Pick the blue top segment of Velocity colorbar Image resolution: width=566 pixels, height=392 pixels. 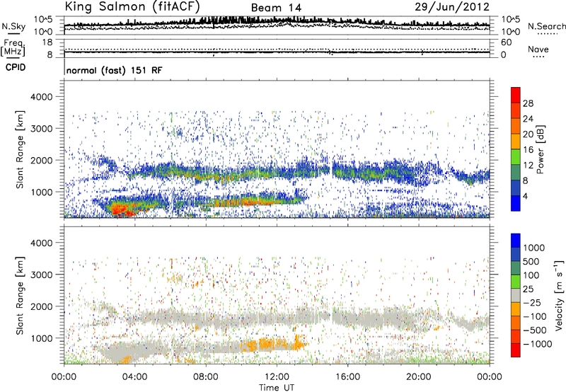(x=516, y=241)
